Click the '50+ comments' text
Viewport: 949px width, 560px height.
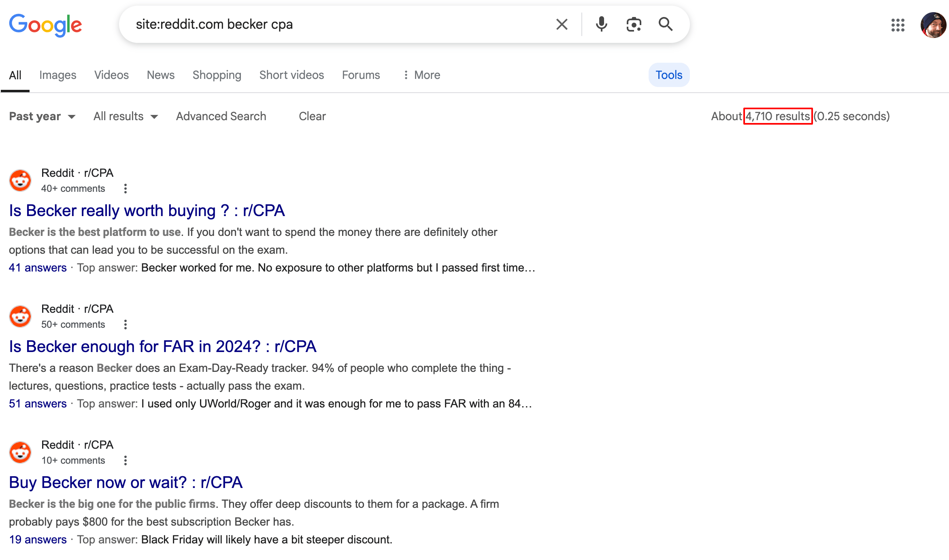tap(73, 325)
